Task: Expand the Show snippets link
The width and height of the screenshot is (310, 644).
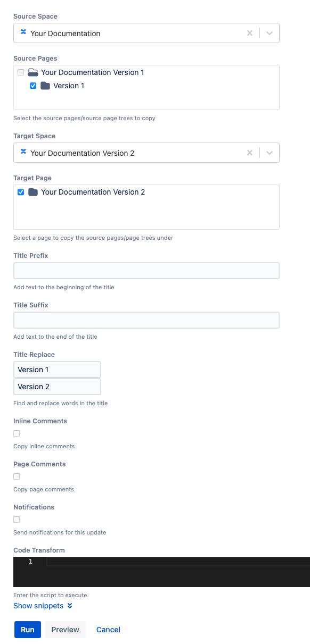Action: coord(38,606)
